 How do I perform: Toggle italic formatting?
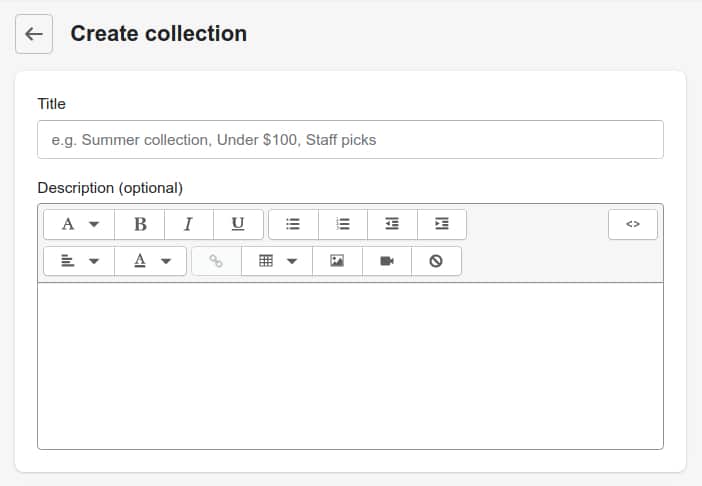click(x=189, y=224)
